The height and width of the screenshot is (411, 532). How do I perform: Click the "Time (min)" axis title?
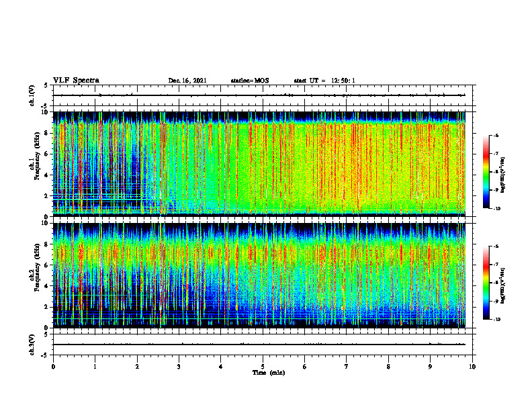point(269,373)
